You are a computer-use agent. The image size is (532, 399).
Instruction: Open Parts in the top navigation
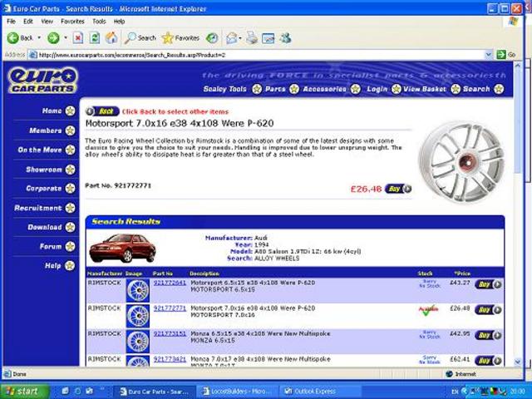pyautogui.click(x=282, y=89)
